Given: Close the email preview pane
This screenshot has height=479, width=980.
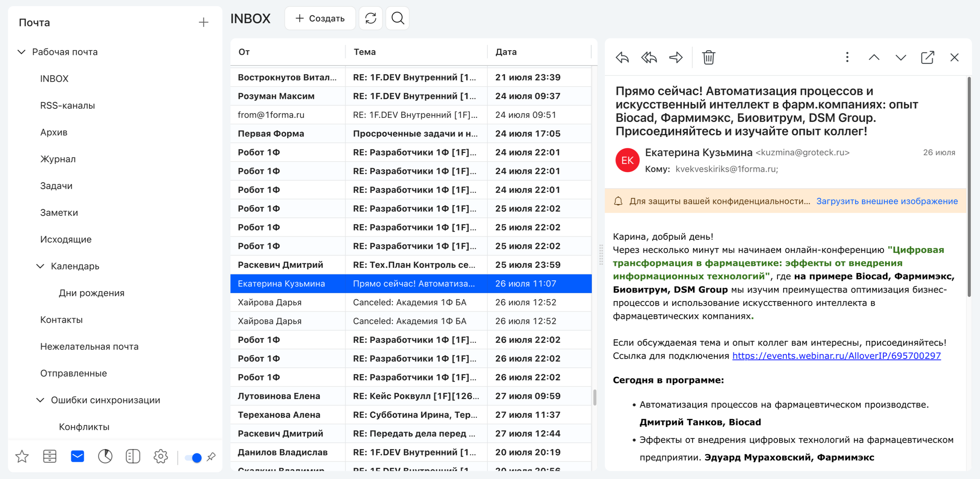Looking at the screenshot, I should coord(954,58).
